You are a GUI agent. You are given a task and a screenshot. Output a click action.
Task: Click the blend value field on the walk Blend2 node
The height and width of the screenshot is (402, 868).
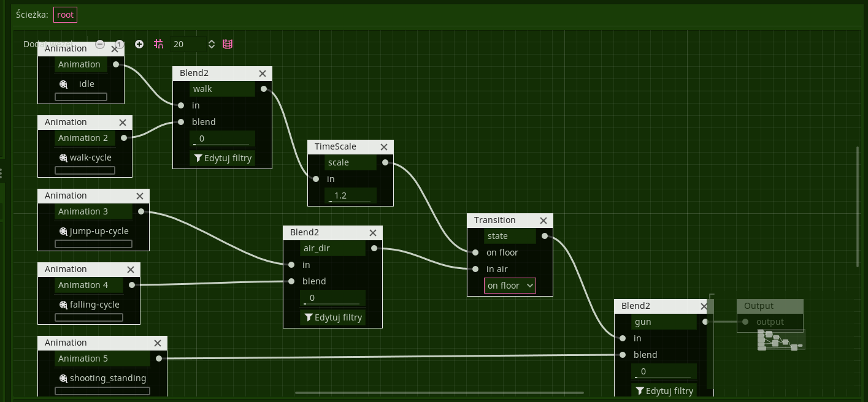click(x=222, y=138)
